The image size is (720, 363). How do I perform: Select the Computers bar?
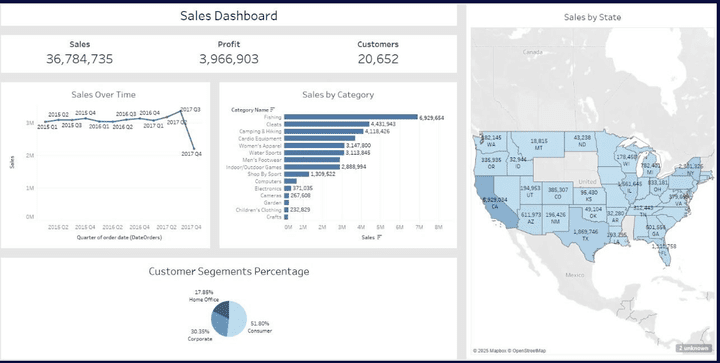coord(291,181)
